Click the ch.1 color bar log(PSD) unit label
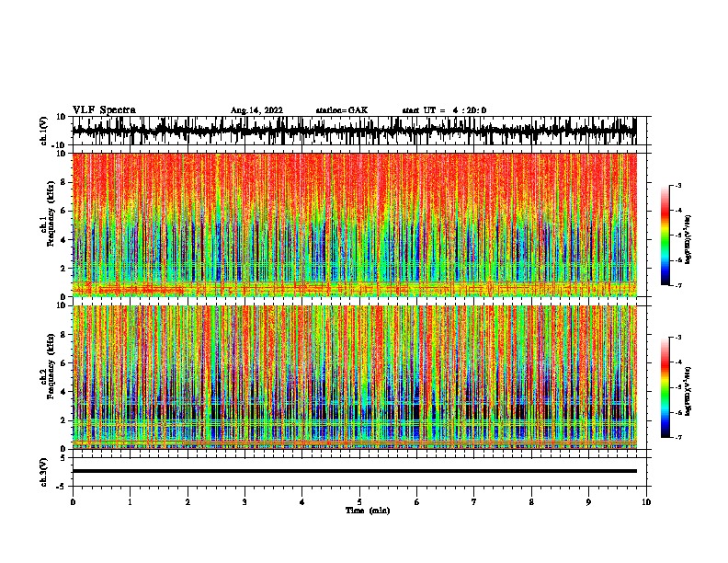The image size is (728, 563). [x=688, y=240]
